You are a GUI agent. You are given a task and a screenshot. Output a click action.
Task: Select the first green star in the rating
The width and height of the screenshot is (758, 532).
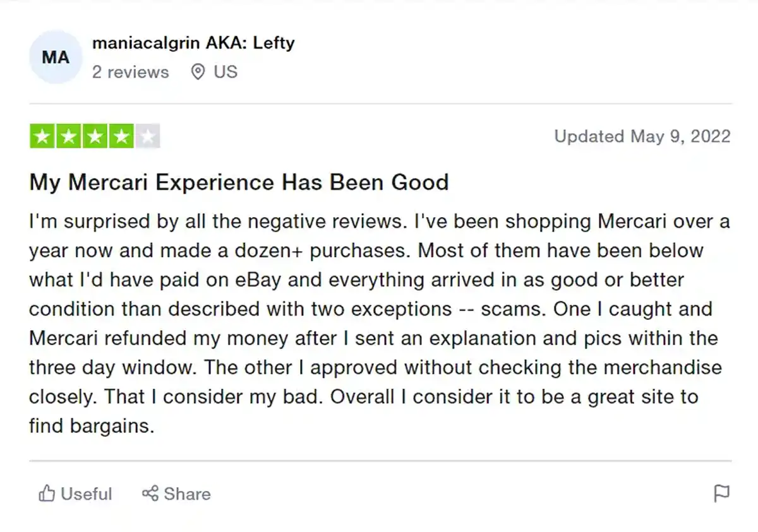click(x=42, y=135)
